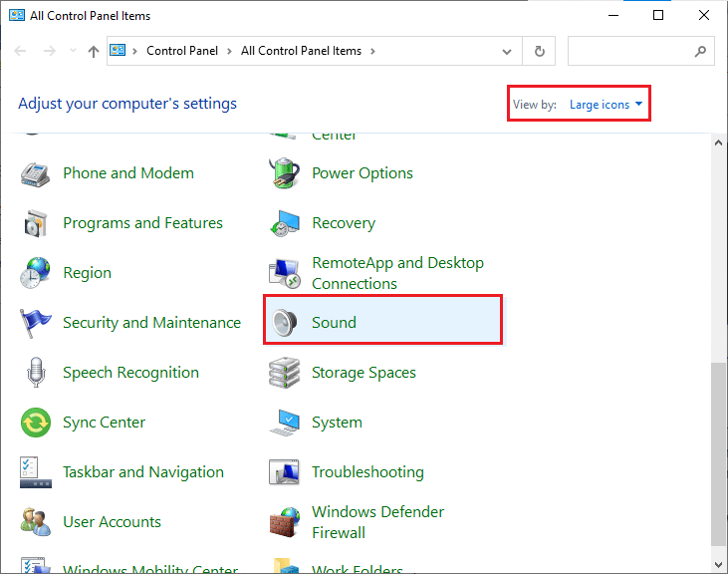728x574 pixels.
Task: Open the Sound speaker icon
Action: pyautogui.click(x=284, y=322)
